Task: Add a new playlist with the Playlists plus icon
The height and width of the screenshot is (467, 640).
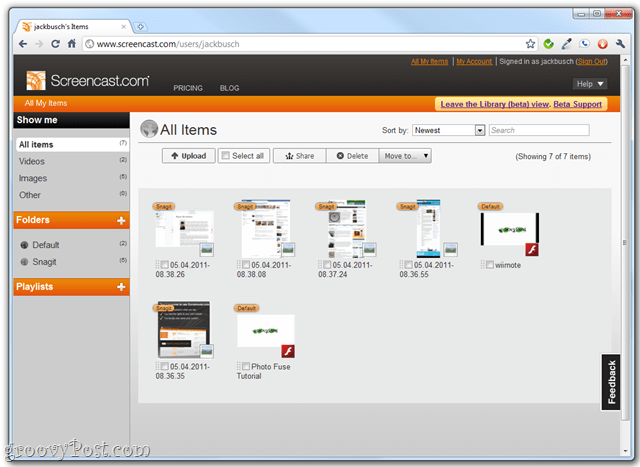Action: pyautogui.click(x=121, y=287)
